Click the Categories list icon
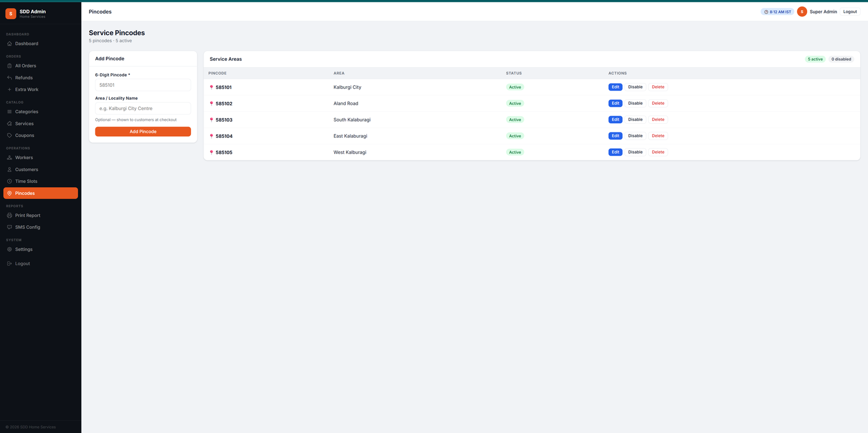Image resolution: width=868 pixels, height=433 pixels. tap(9, 112)
